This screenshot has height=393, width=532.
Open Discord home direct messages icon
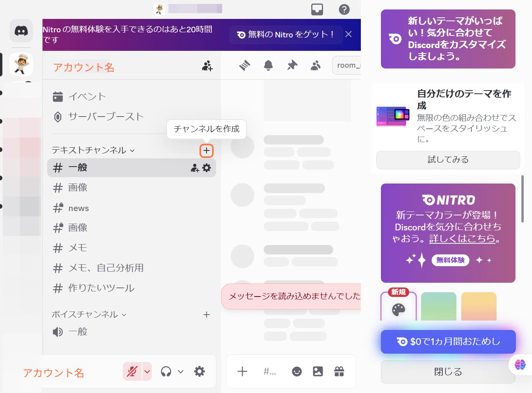coord(21,31)
